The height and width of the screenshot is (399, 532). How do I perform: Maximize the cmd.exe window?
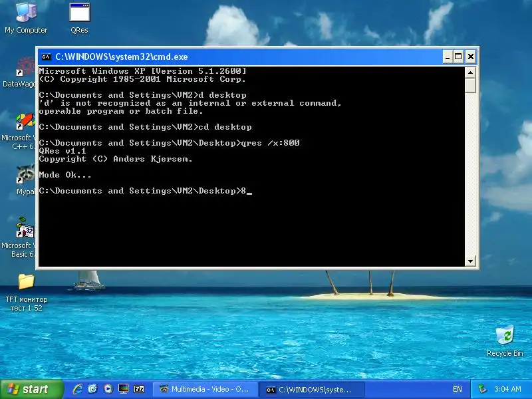coord(458,57)
